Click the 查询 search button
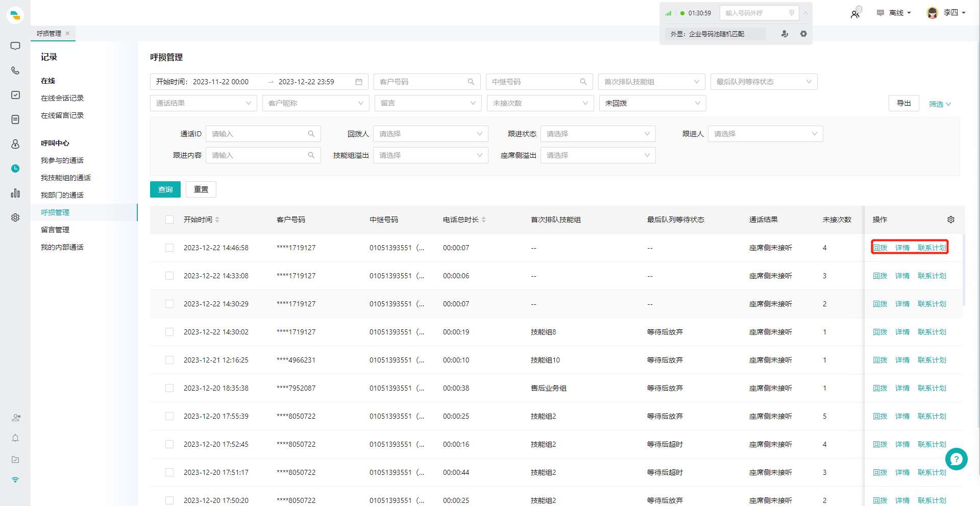The image size is (980, 506). (x=165, y=189)
